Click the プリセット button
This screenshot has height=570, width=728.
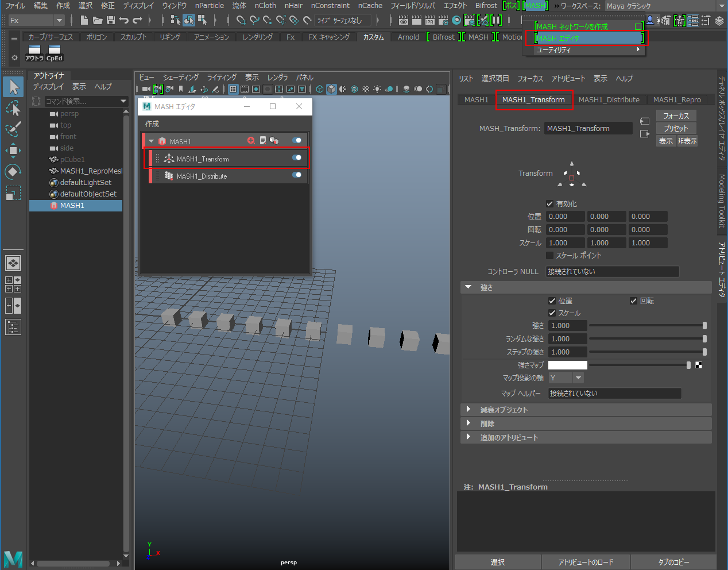tap(676, 128)
